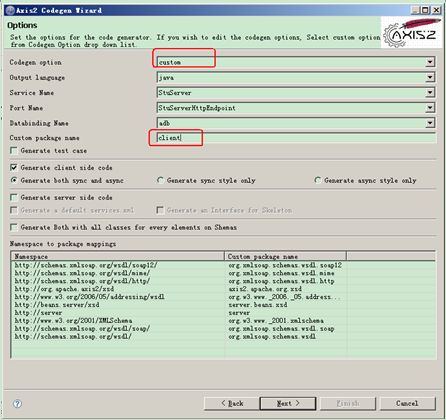Screen dimensions: 446x420
Task: Click the Axis2 wizard title bar icon
Action: pyautogui.click(x=11, y=10)
